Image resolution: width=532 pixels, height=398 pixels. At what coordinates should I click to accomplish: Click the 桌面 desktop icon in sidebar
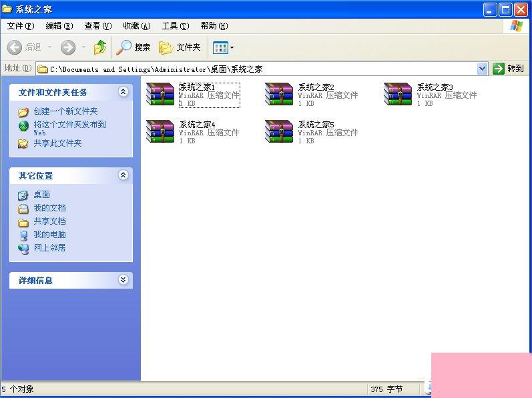[x=23, y=195]
